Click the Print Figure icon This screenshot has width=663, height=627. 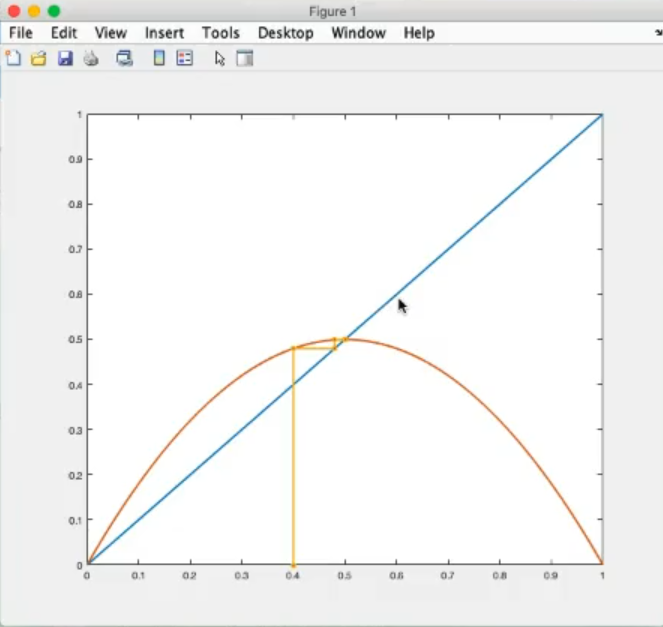[91, 58]
